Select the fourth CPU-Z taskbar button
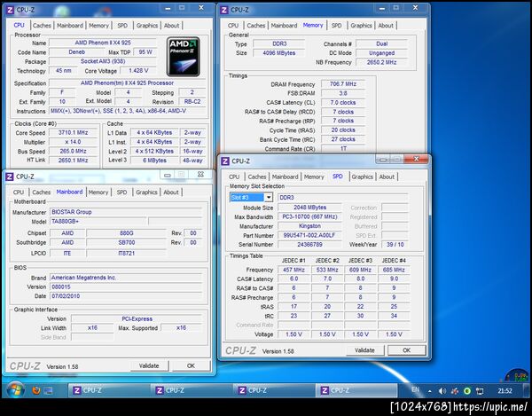The width and height of the screenshot is (532, 416). coord(356,390)
